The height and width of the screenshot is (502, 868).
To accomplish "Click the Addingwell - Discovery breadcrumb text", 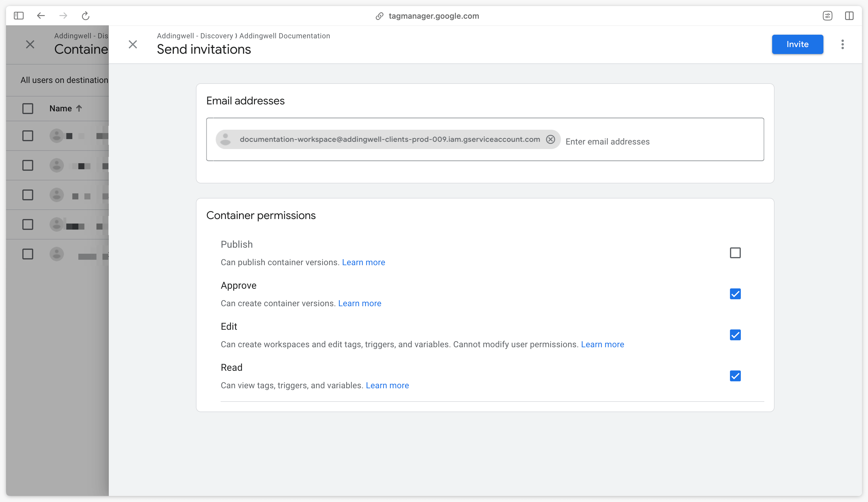I will pyautogui.click(x=195, y=36).
